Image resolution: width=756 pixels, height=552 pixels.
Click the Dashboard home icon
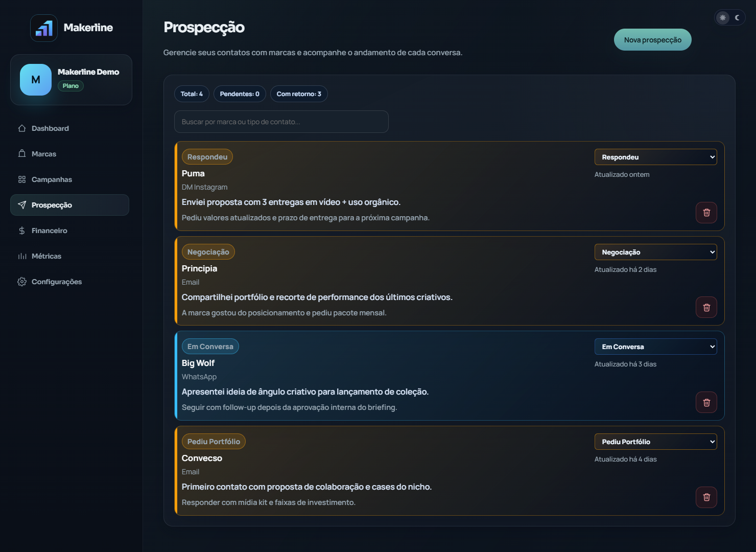click(x=22, y=128)
